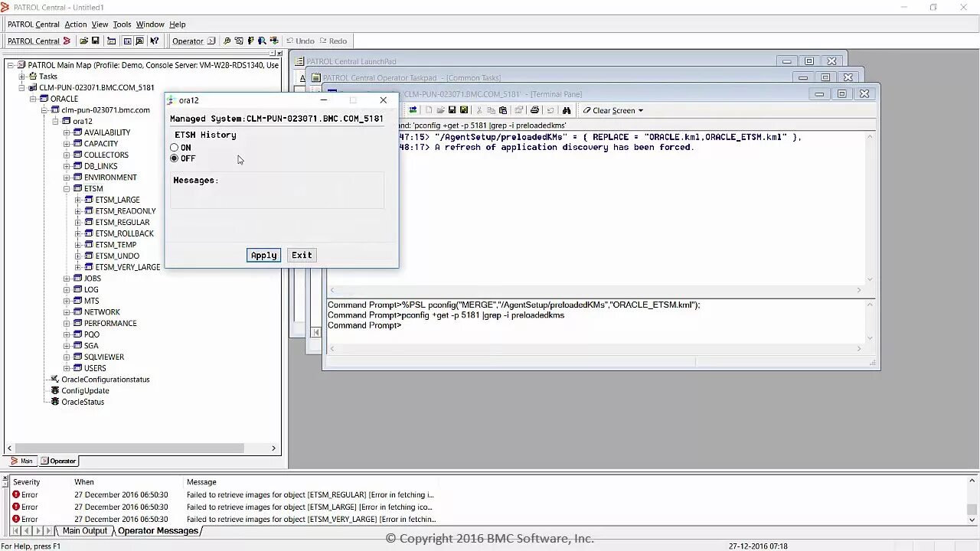The height and width of the screenshot is (551, 980).
Task: Click the AVAILABILITY application icon in tree
Action: [77, 132]
